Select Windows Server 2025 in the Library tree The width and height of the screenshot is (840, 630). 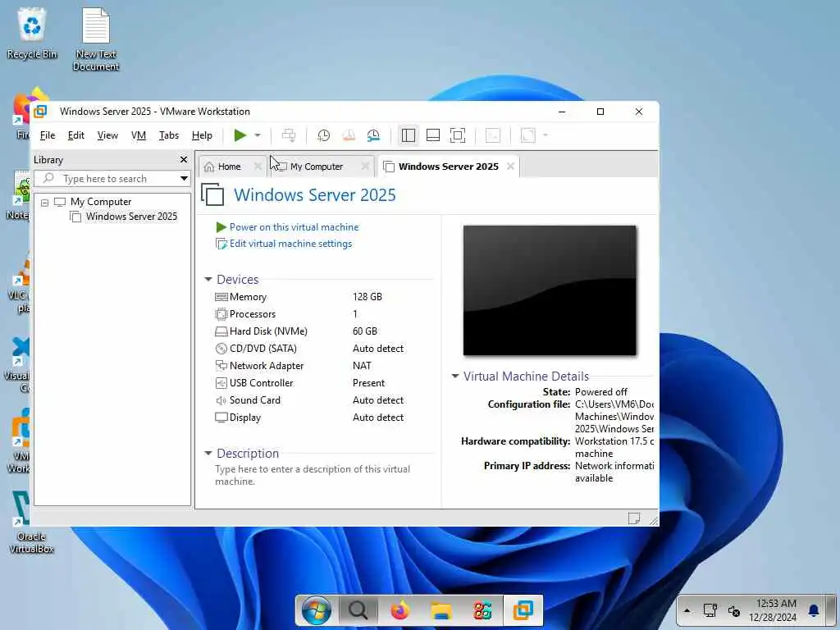(x=131, y=217)
